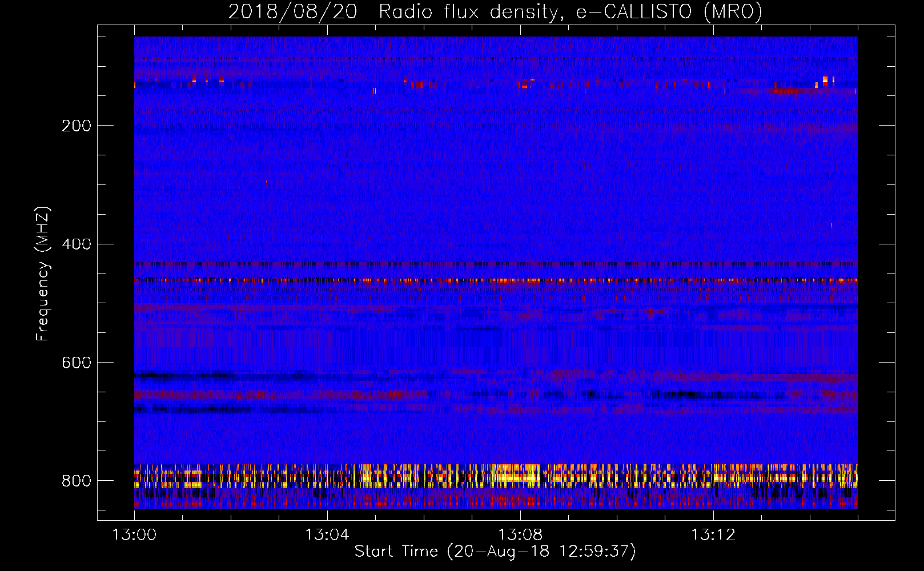The width and height of the screenshot is (924, 571).
Task: Click the 'Start Time (20-Aug-18 12:59:37)' label
Action: [495, 552]
